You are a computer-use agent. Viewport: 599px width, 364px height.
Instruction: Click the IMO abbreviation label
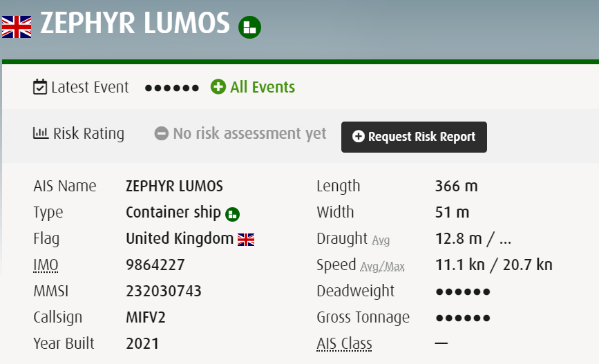[45, 265]
